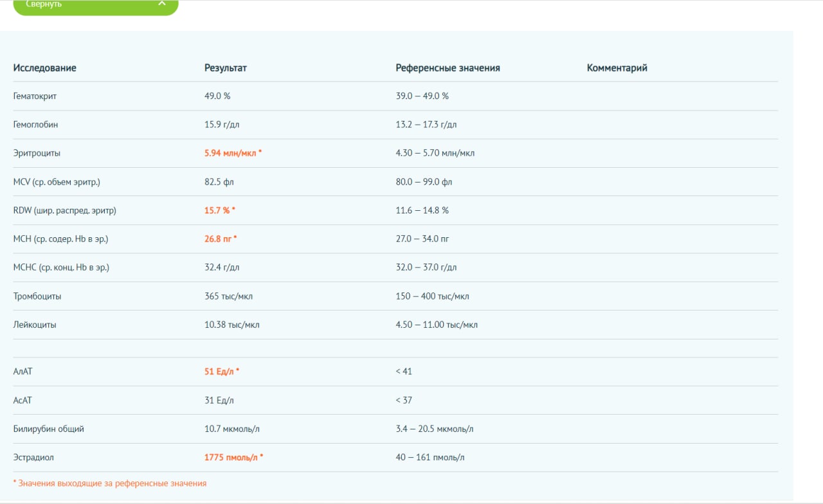Click the Билирубин общий result 10.7 мкмоль/л
823x504 pixels.
click(232, 429)
